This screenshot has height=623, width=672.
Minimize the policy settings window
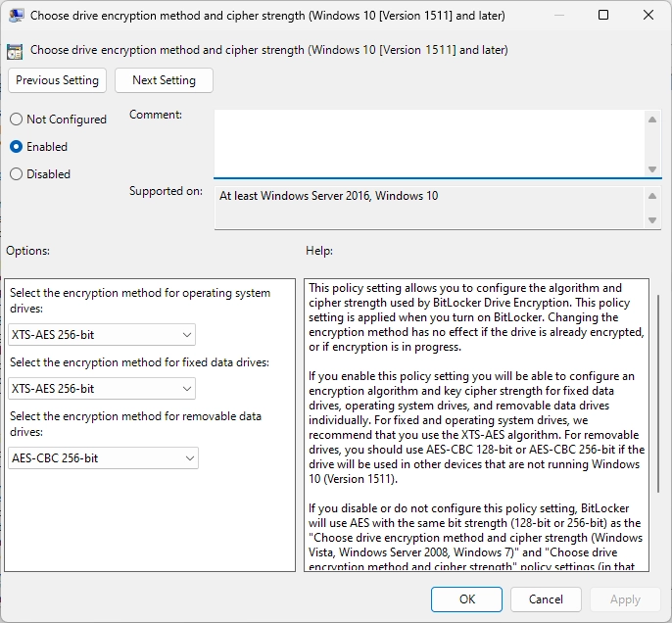[559, 15]
